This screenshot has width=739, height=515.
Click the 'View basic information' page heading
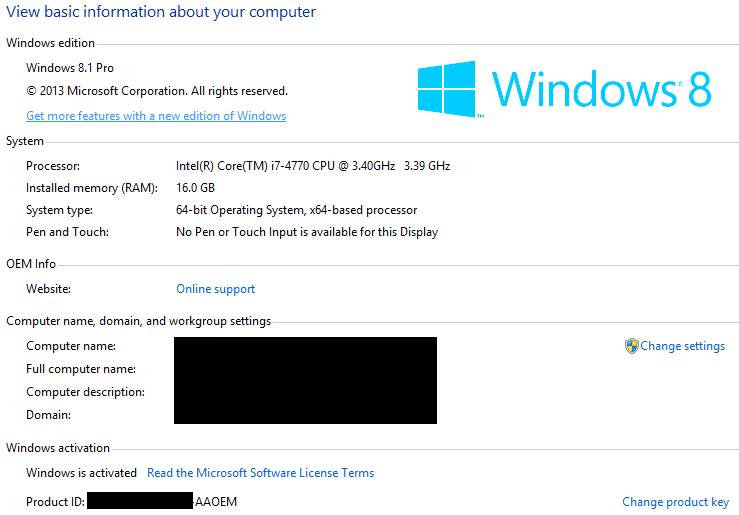[161, 12]
